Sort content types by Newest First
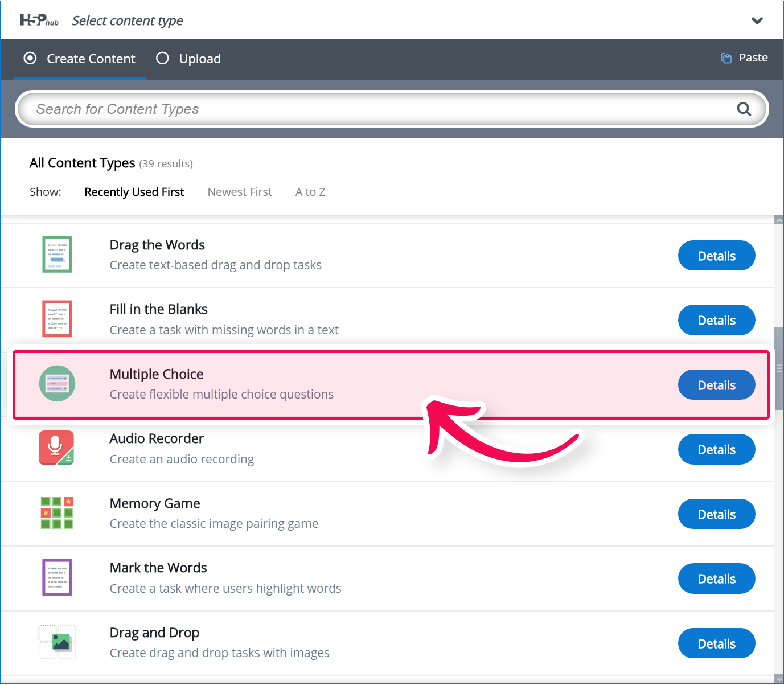 (240, 192)
